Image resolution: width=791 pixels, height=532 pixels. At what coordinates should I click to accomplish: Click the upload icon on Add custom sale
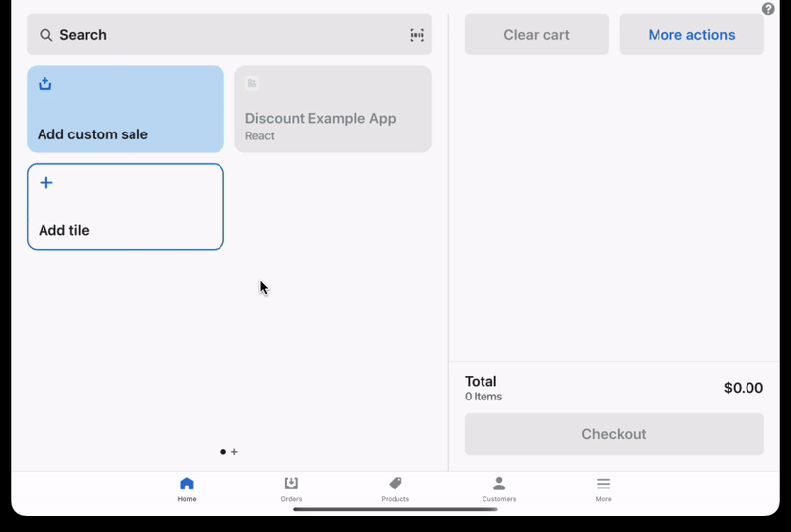click(x=44, y=84)
